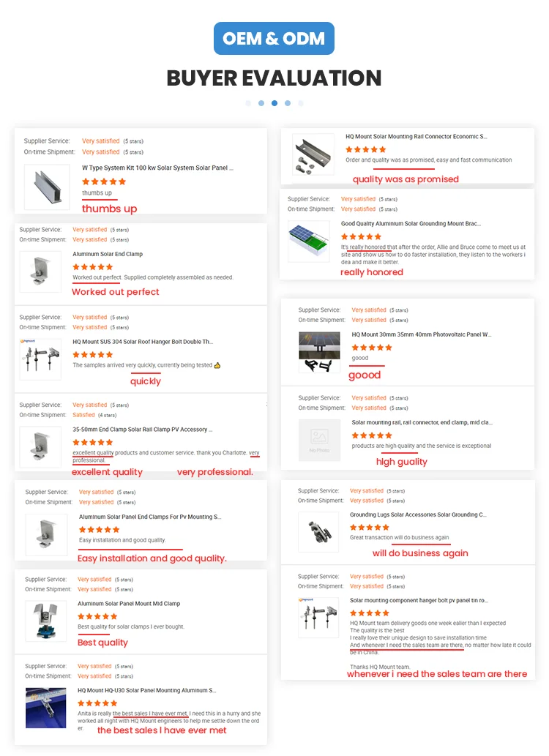Open 35-50mm End Clamp product image
549x756 pixels.
click(40, 446)
